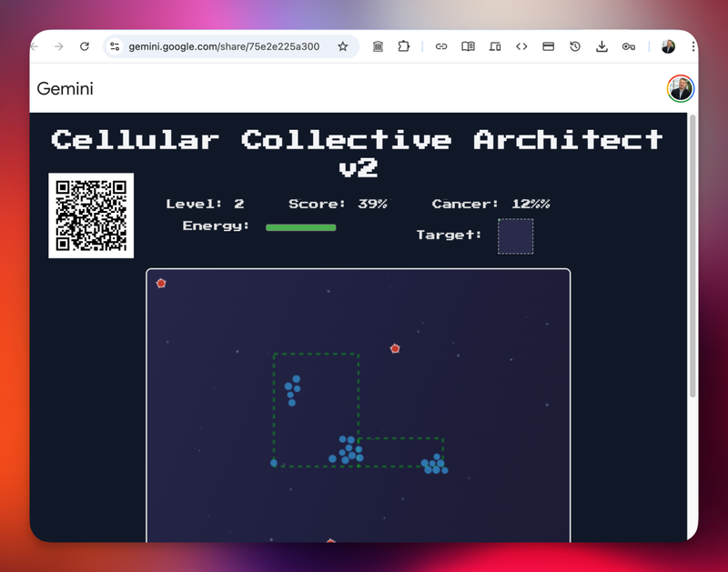Image resolution: width=728 pixels, height=572 pixels.
Task: Click the red cancer cell right of the dashed box
Action: (x=395, y=348)
